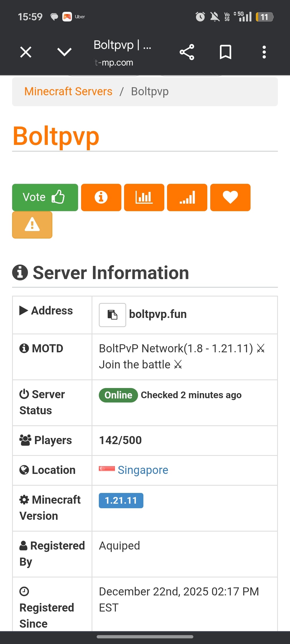The height and width of the screenshot is (644, 290).
Task: Select the 1.21.11 version badge
Action: point(121,500)
